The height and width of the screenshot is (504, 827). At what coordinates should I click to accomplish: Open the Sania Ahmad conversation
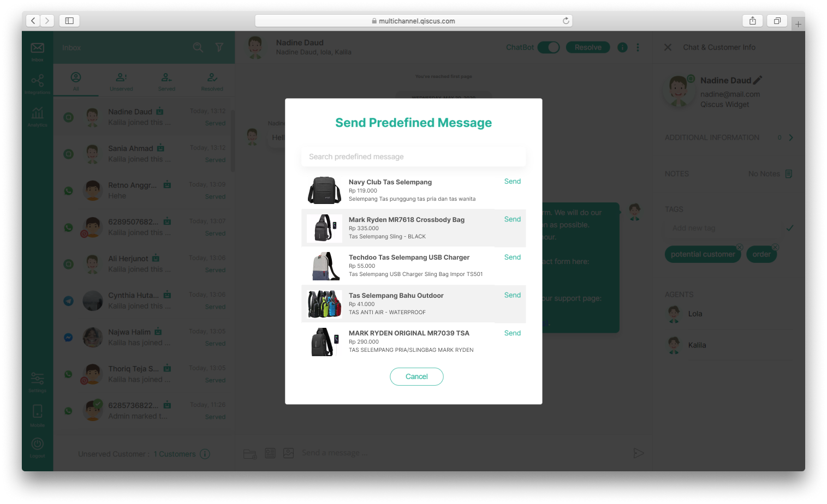point(144,153)
